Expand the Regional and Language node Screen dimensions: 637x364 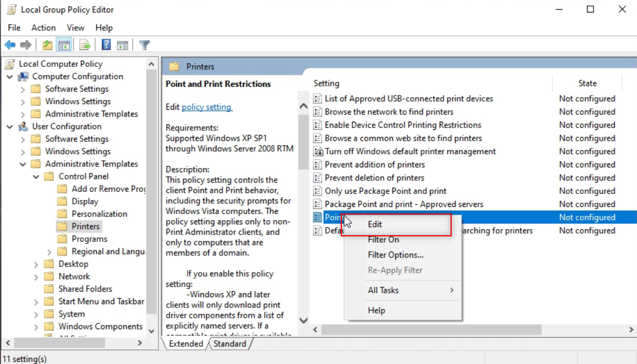49,252
